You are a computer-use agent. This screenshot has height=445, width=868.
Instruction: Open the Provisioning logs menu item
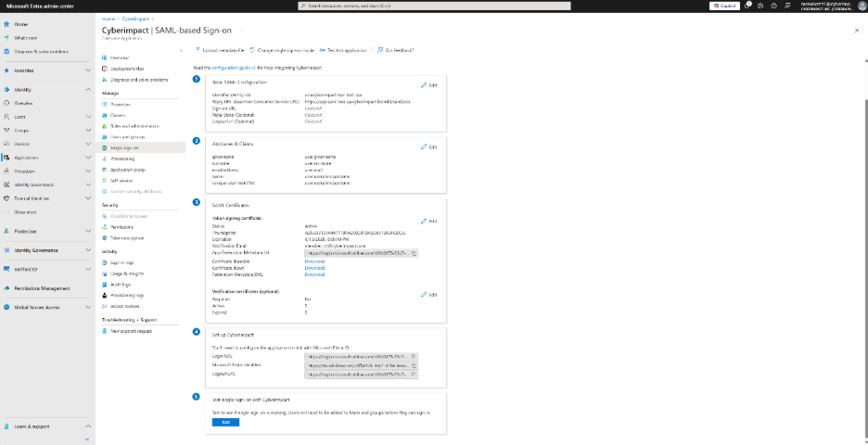click(127, 295)
